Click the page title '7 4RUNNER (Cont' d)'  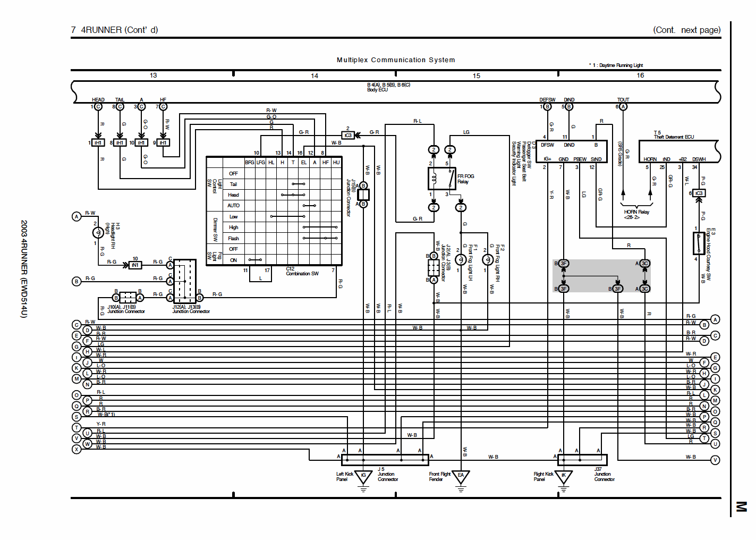[x=114, y=30]
